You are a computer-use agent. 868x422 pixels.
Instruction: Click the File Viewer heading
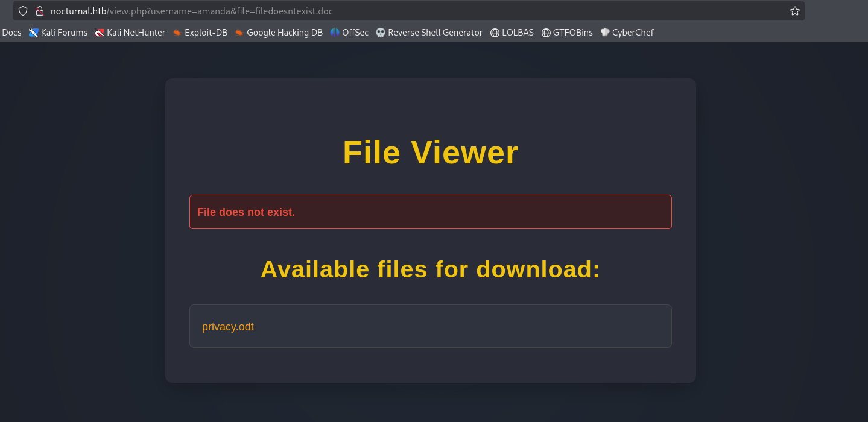coord(430,153)
